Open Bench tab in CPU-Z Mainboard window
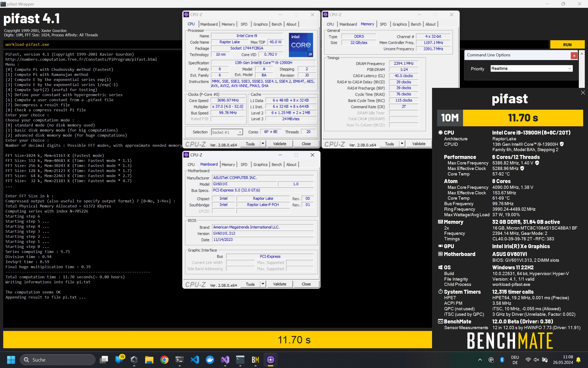 point(277,164)
